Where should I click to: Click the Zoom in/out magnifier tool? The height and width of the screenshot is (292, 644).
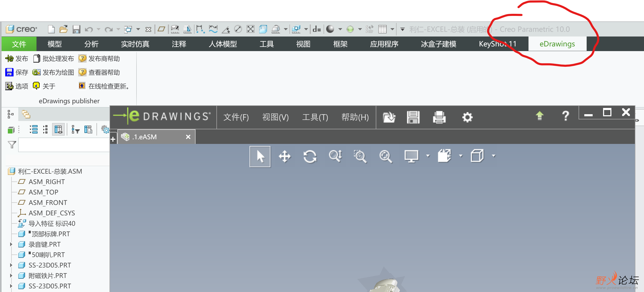pyautogui.click(x=335, y=156)
